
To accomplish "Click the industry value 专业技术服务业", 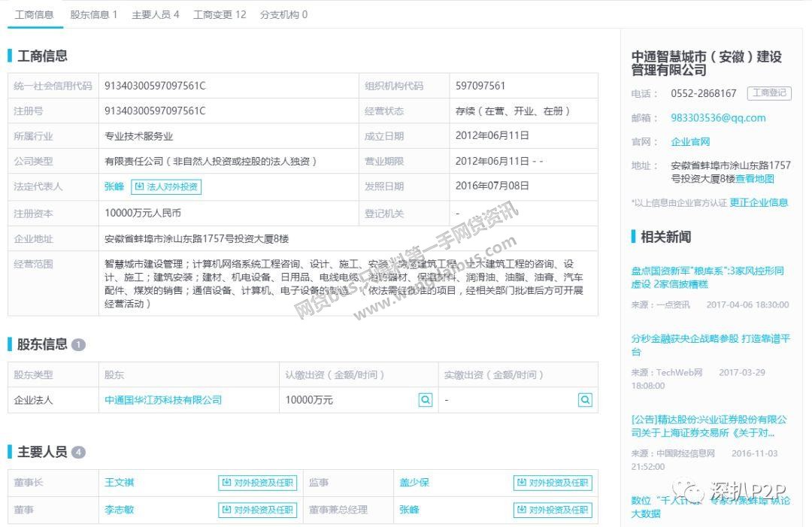I will pos(139,136).
